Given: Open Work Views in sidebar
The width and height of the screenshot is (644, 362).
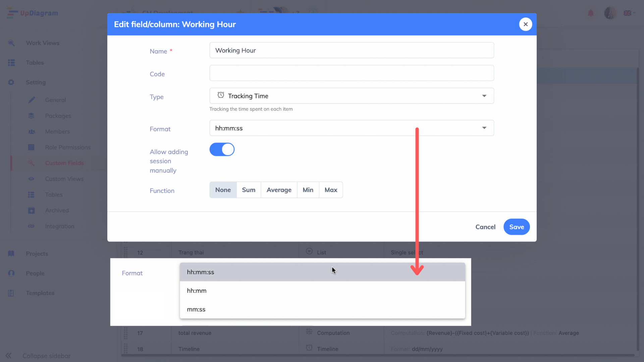Looking at the screenshot, I should coord(43,43).
